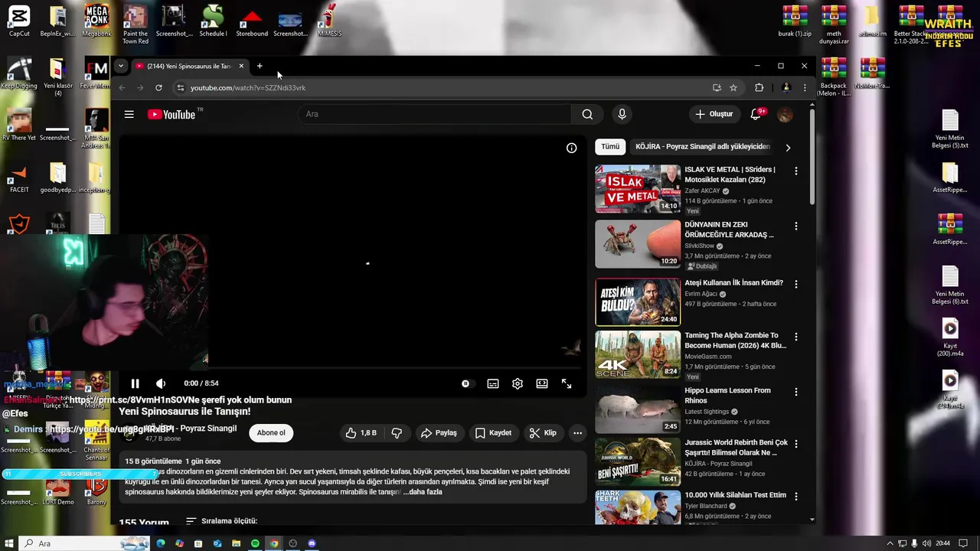Click the video progress bar
Viewport: 980px width, 551px height.
pos(352,369)
